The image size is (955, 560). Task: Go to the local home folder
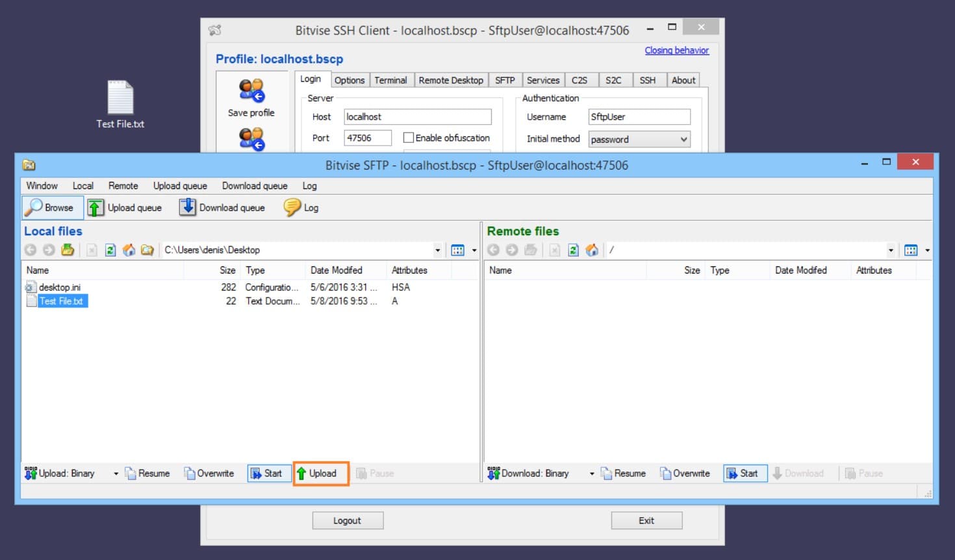point(129,250)
